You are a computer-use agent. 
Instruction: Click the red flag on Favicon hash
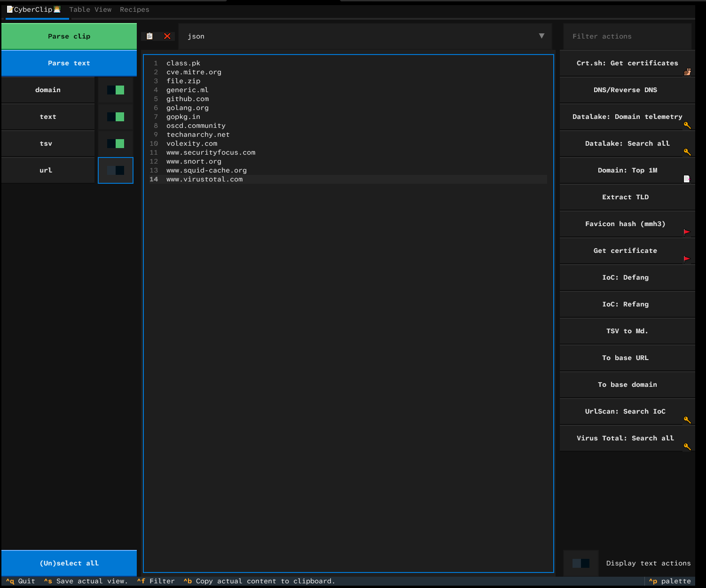[x=687, y=232]
